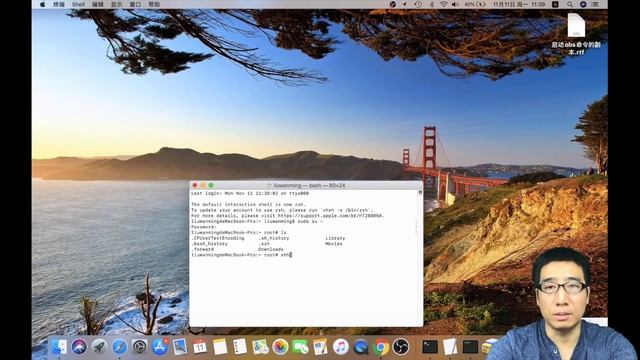This screenshot has width=640, height=360.
Task: Open OBS Studio from the dock
Action: [401, 347]
